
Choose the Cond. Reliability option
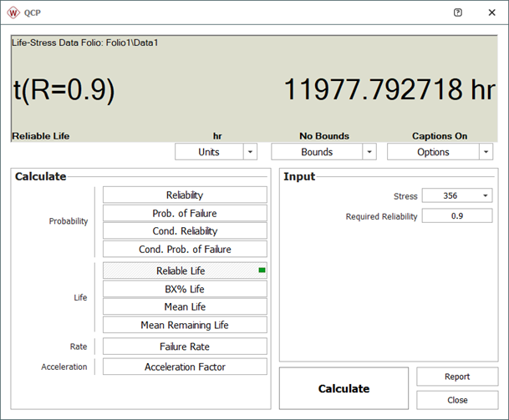point(185,231)
